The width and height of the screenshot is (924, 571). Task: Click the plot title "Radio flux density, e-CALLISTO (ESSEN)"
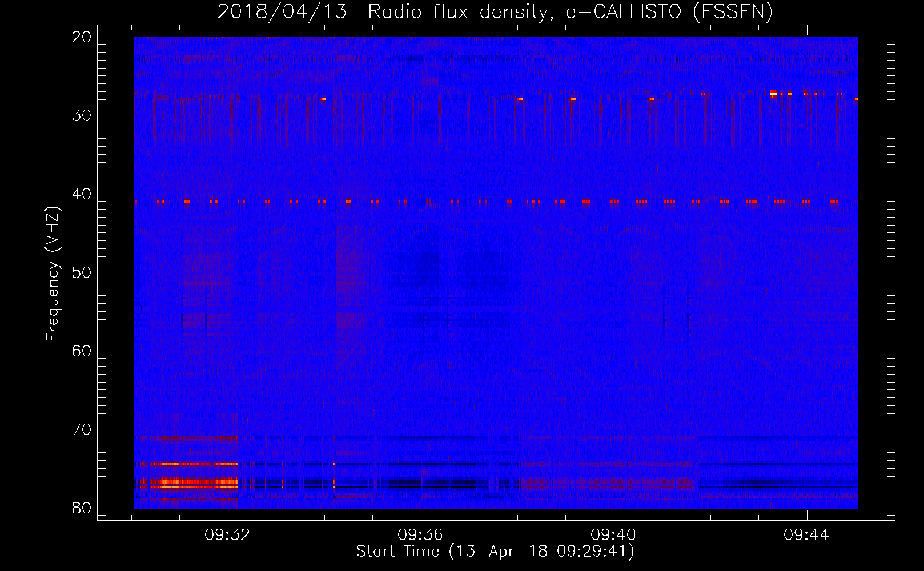coord(570,12)
